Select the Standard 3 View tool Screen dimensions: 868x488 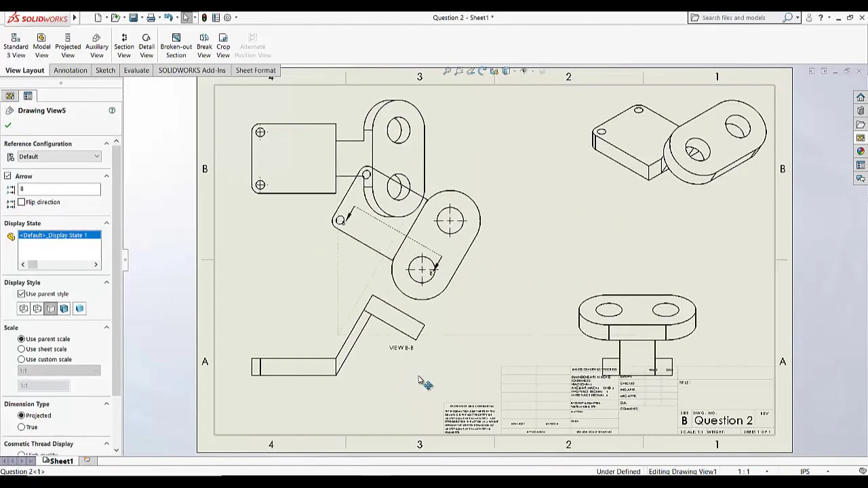[16, 45]
